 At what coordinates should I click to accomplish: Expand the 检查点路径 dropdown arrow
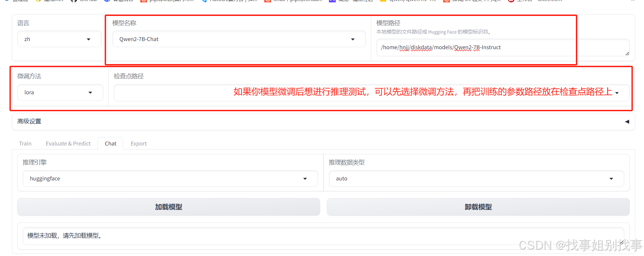pos(617,93)
